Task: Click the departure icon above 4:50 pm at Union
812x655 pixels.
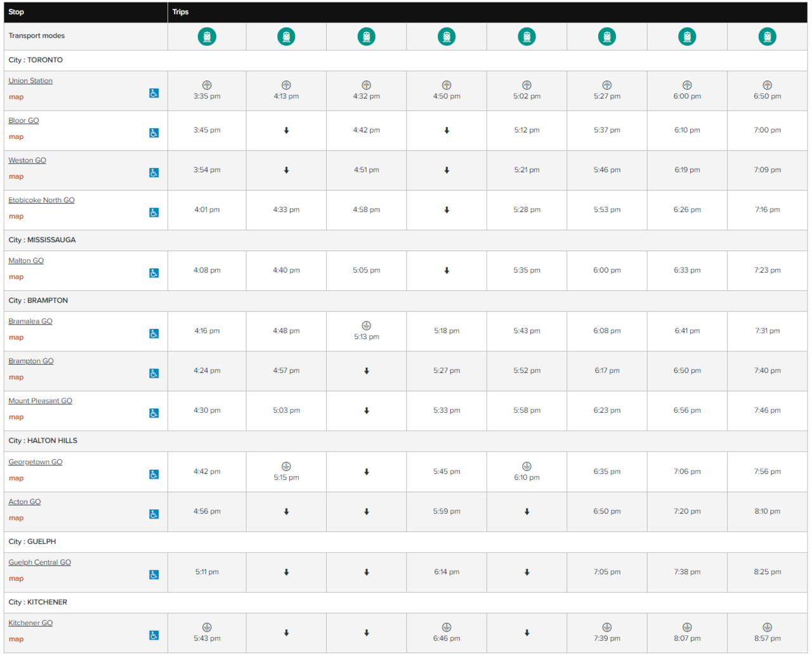Action: [447, 85]
